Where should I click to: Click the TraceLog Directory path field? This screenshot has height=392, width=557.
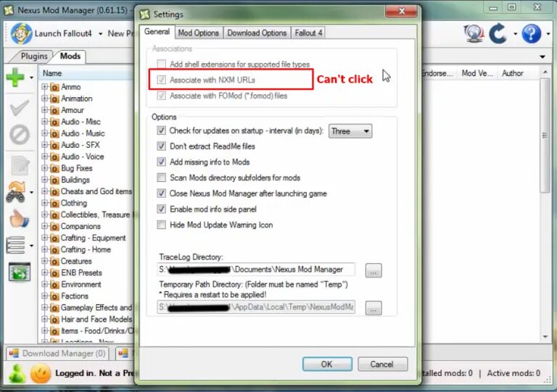coord(256,270)
